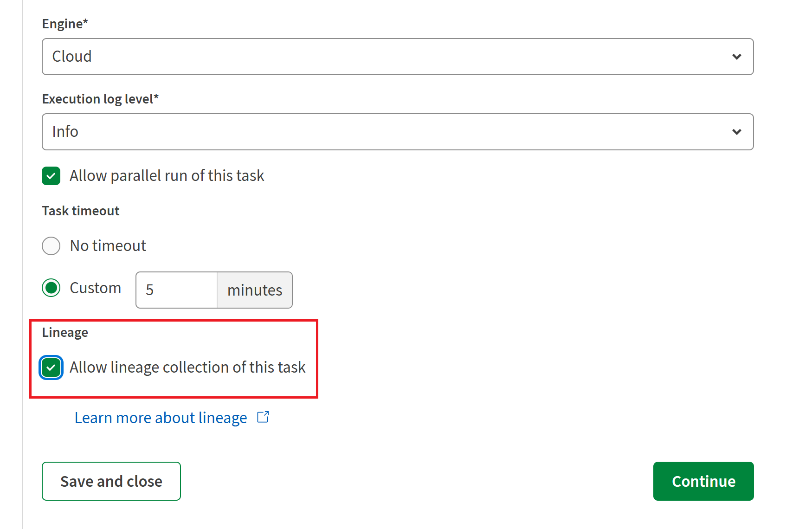This screenshot has height=529, width=812.
Task: Click the minutes unit label next to timeout value
Action: [254, 290]
